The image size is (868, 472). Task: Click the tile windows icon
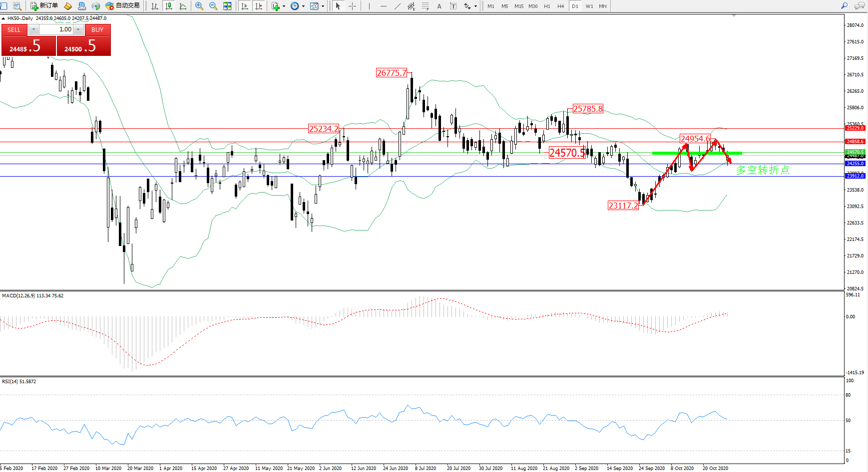pos(227,6)
